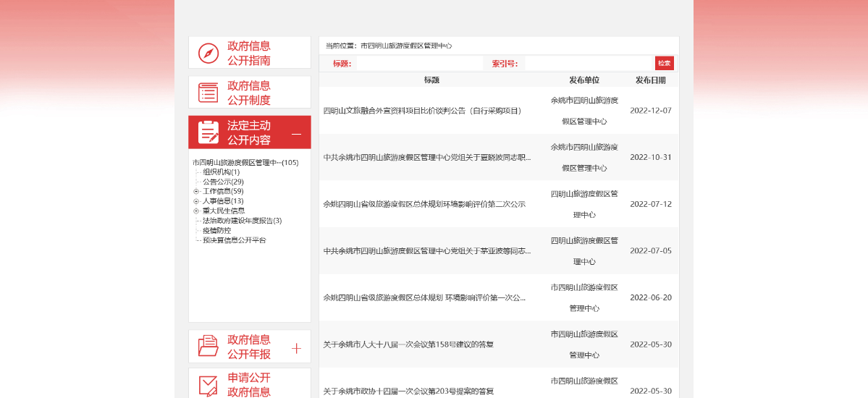Open 环境影响评价第二次公示 article

425,204
